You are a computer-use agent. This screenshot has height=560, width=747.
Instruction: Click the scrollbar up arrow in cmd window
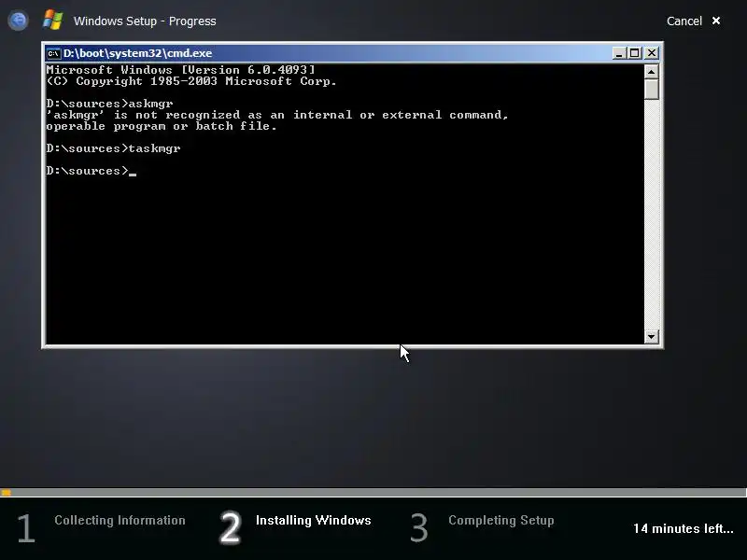pyautogui.click(x=651, y=72)
